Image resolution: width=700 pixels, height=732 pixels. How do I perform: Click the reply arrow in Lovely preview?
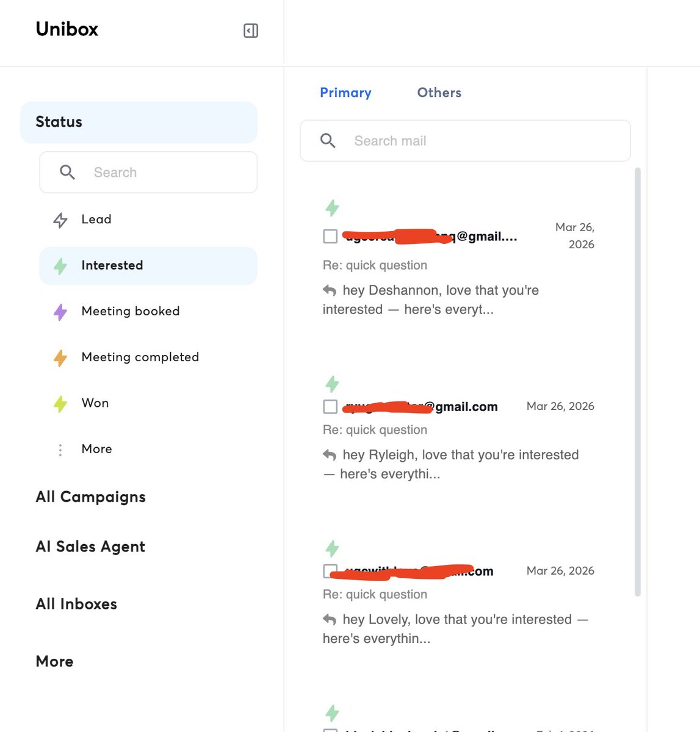330,620
